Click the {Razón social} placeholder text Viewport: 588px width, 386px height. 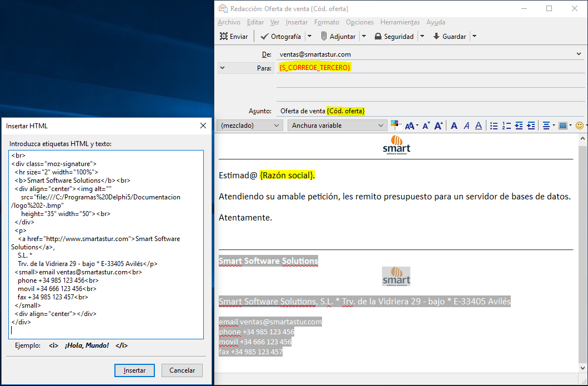pos(287,175)
